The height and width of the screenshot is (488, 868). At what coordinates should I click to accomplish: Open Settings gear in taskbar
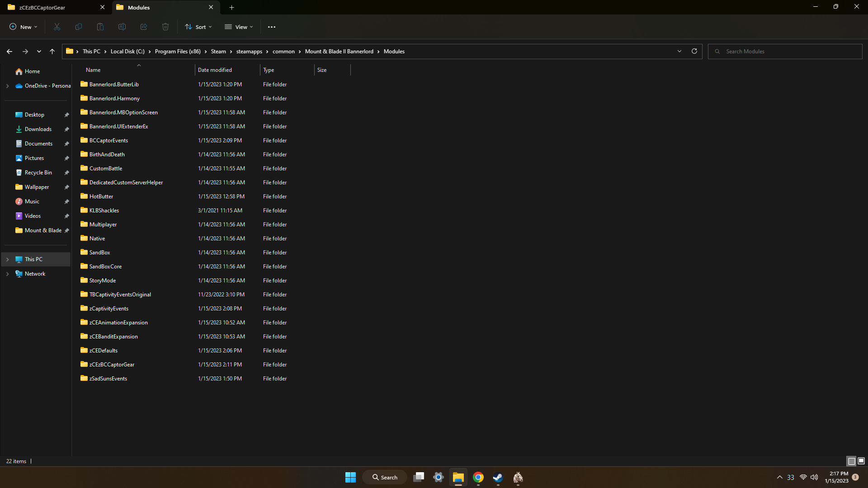438,477
